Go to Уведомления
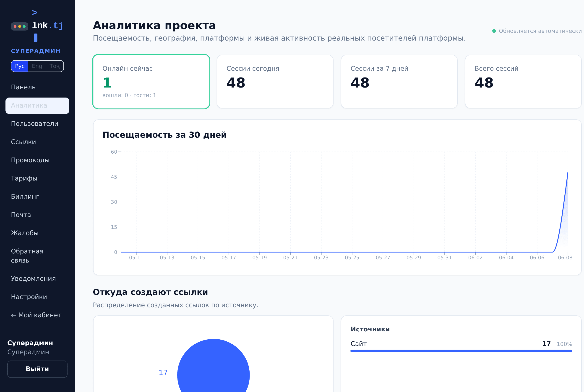Image resolution: width=584 pixels, height=392 pixels. (37, 279)
